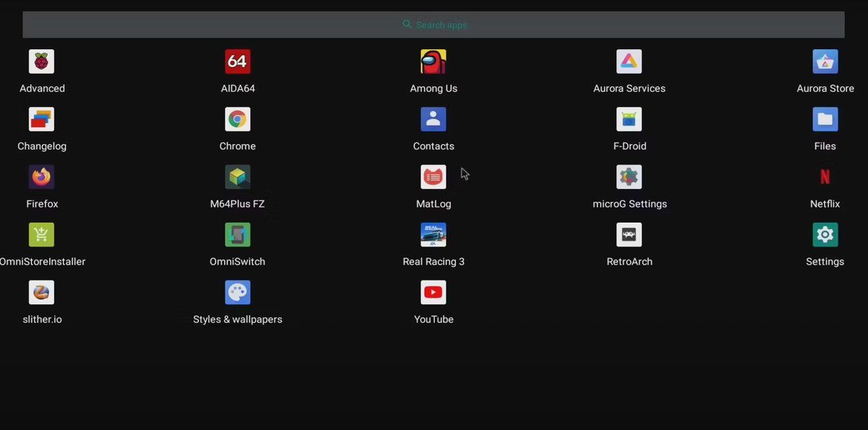868x430 pixels.
Task: Open YouTube
Action: pos(433,292)
